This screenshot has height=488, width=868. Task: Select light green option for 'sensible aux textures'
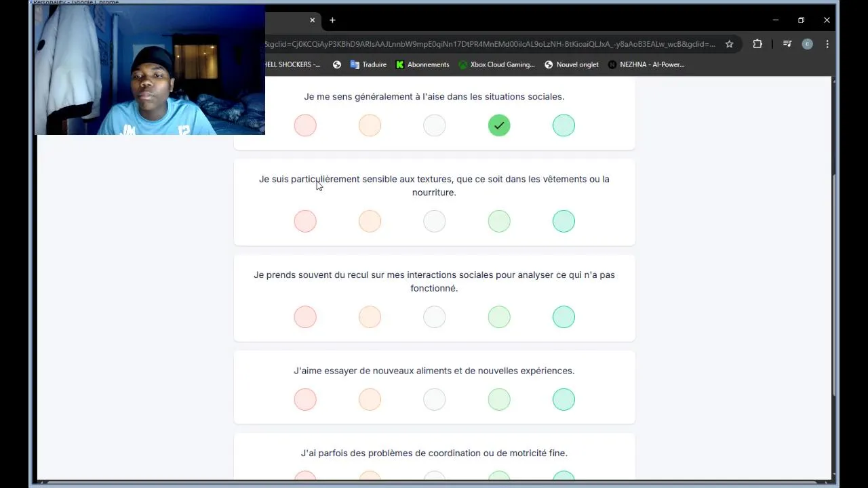[x=499, y=221]
